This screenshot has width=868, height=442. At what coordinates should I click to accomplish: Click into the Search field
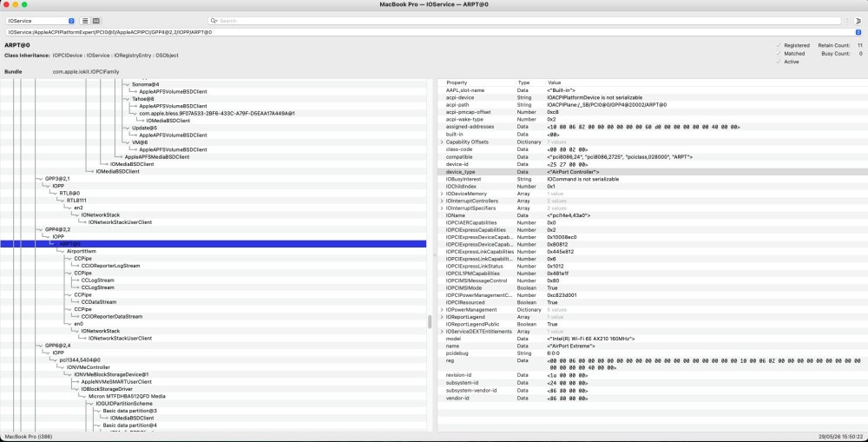tap(525, 21)
